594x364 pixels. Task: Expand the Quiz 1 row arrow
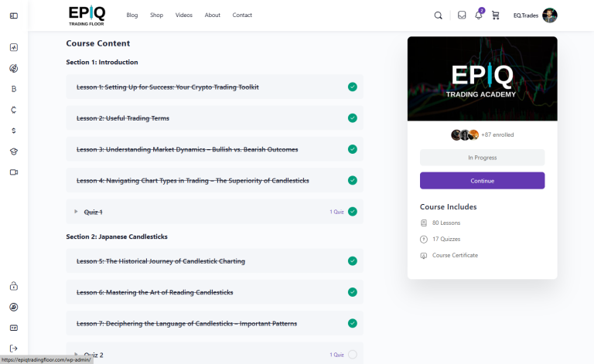[76, 211]
